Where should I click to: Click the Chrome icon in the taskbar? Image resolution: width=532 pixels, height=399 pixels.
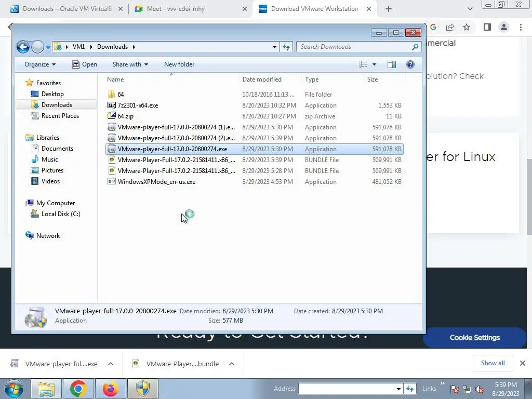point(78,389)
